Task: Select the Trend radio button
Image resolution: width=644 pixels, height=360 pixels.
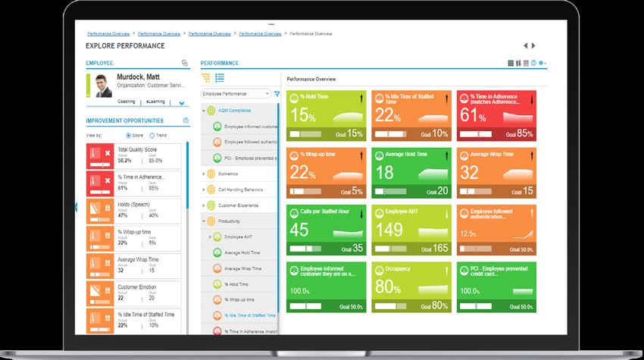Action: coord(152,135)
